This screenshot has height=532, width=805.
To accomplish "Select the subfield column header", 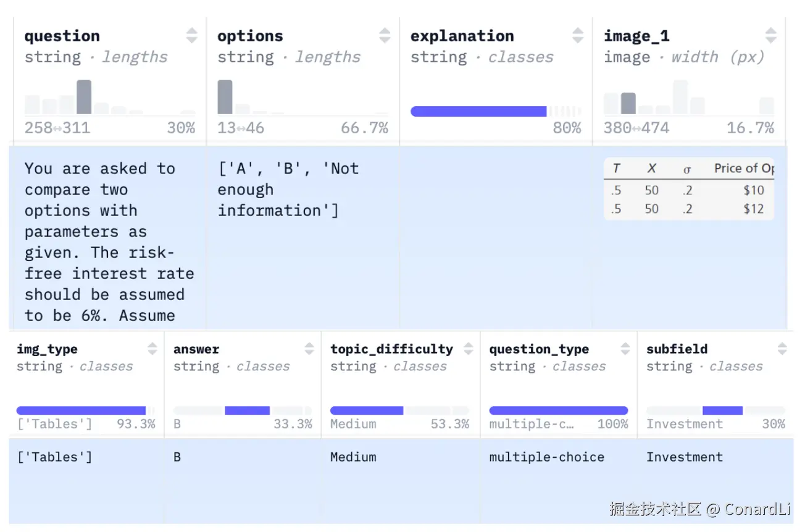I will point(676,348).
